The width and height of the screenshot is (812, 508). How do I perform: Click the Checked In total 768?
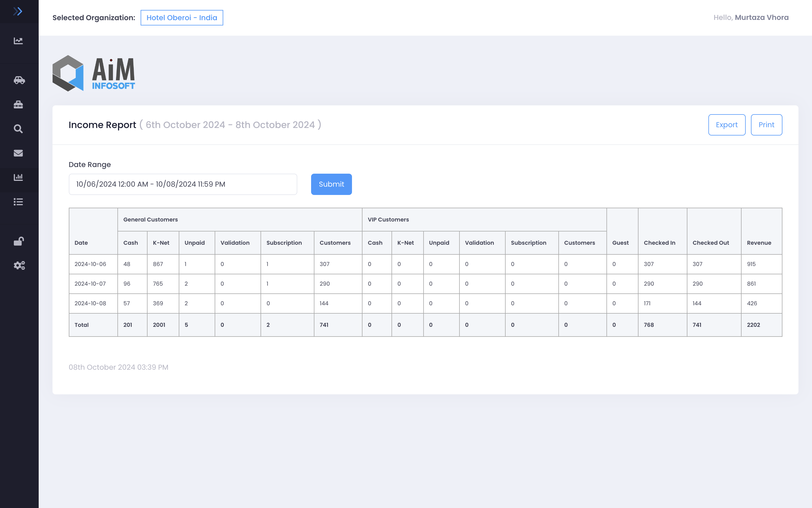coord(648,325)
